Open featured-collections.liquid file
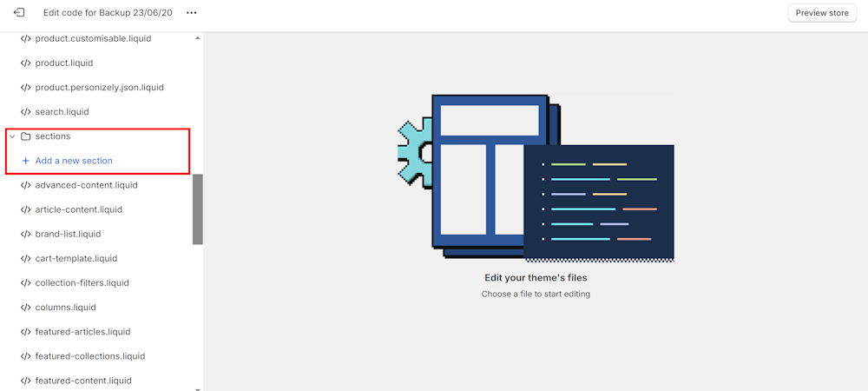 click(89, 356)
